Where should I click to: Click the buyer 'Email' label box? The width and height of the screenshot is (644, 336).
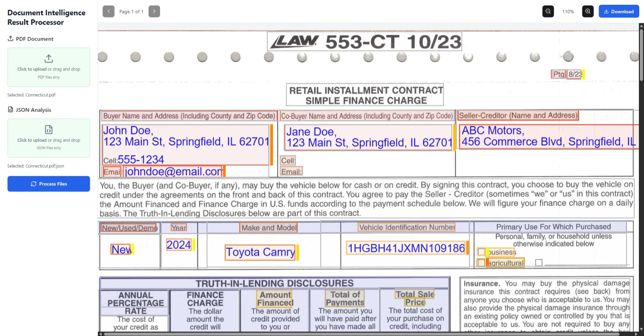[112, 172]
